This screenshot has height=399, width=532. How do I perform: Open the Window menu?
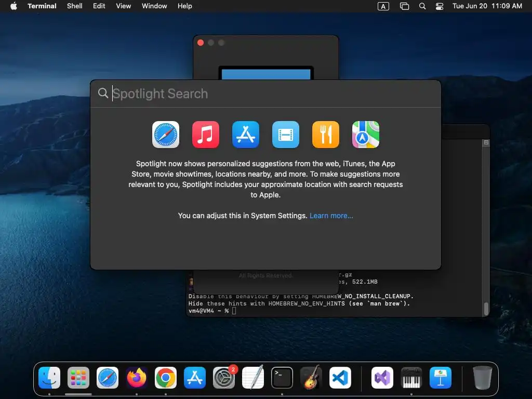(154, 6)
